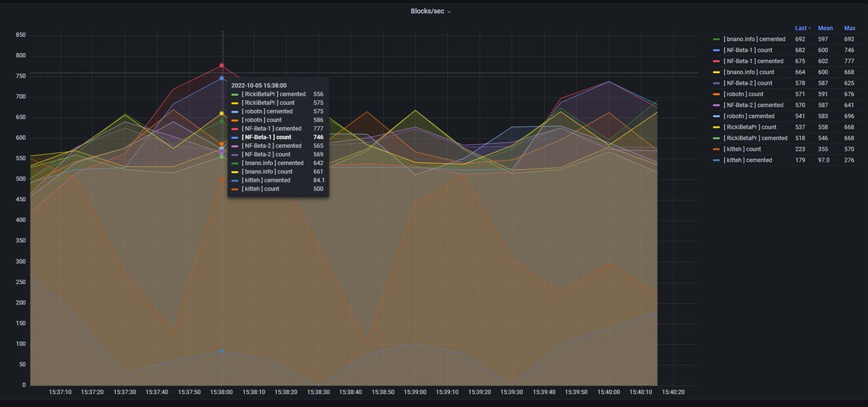Toggle the [ RickiBetaPr ] cemented legend series

click(755, 138)
